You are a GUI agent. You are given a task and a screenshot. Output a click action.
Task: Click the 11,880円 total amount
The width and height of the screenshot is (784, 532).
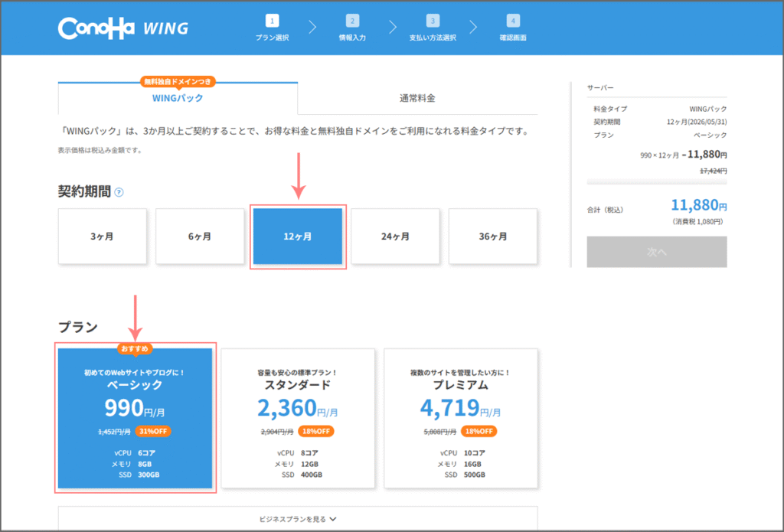tap(698, 204)
